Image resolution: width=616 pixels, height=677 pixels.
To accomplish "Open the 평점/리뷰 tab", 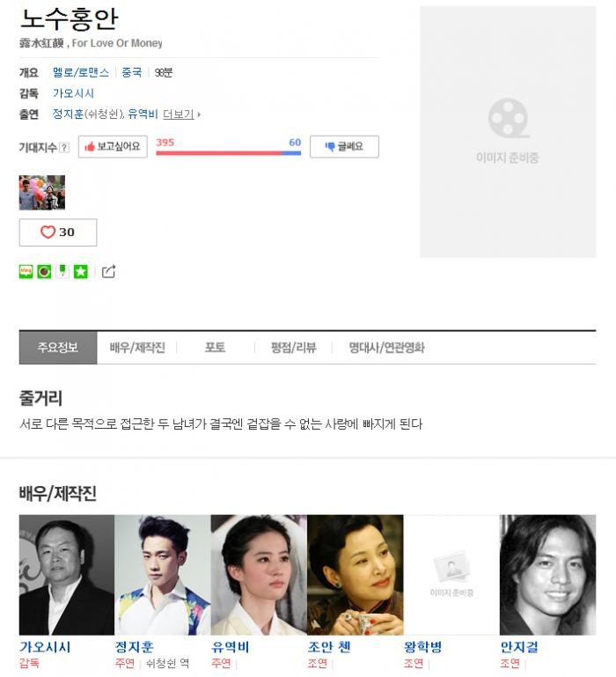I will (294, 348).
